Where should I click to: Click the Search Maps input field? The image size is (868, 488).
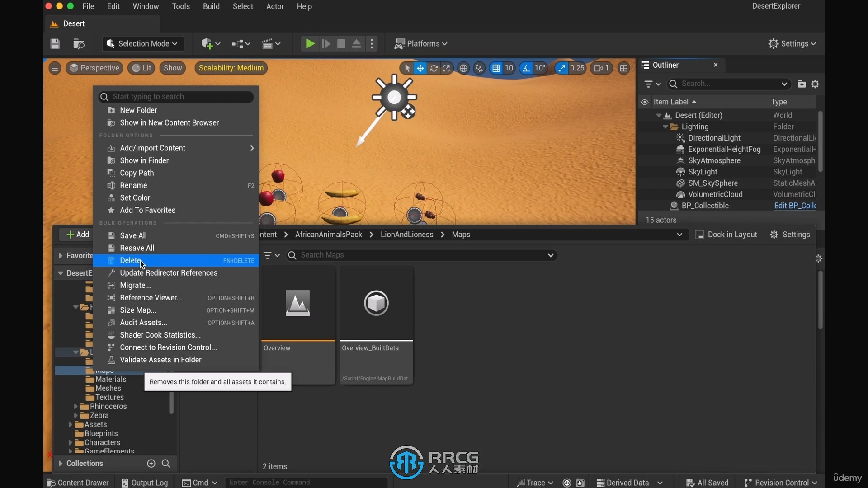[x=422, y=255]
